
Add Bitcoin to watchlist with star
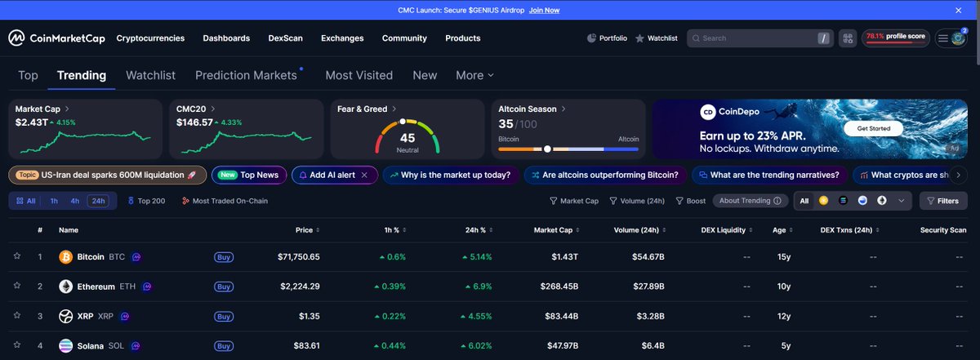(x=16, y=256)
